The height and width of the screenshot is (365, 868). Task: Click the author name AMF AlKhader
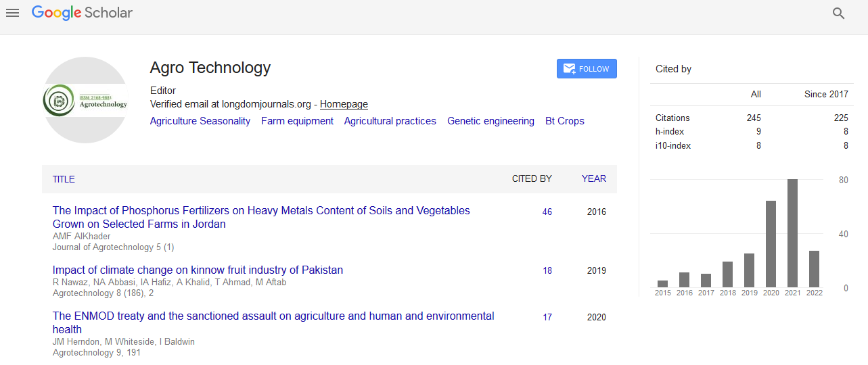click(81, 237)
